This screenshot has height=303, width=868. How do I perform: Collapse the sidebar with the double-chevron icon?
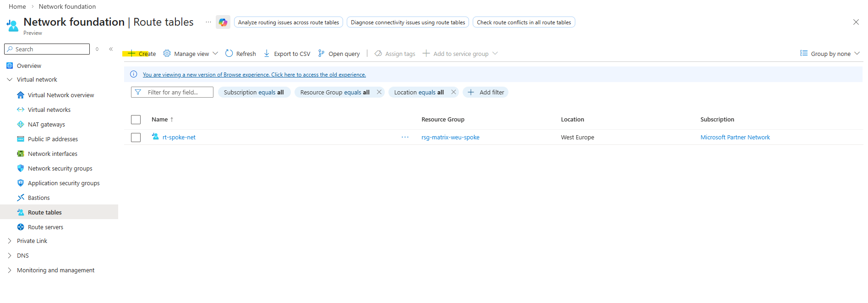(111, 49)
